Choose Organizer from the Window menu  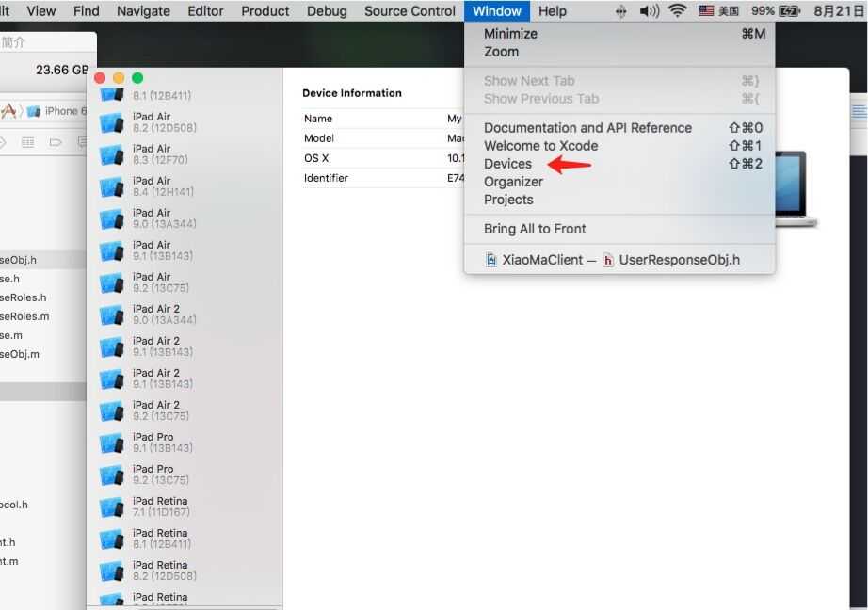click(619, 182)
